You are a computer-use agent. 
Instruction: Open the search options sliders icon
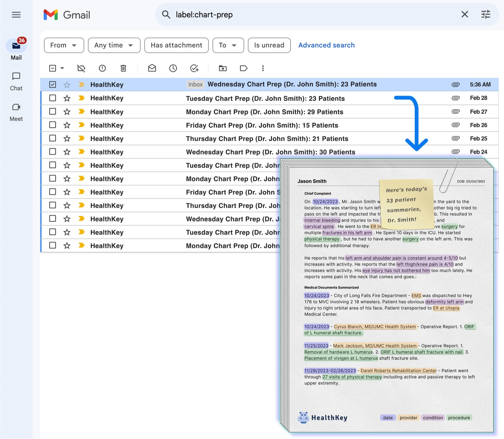pos(486,15)
